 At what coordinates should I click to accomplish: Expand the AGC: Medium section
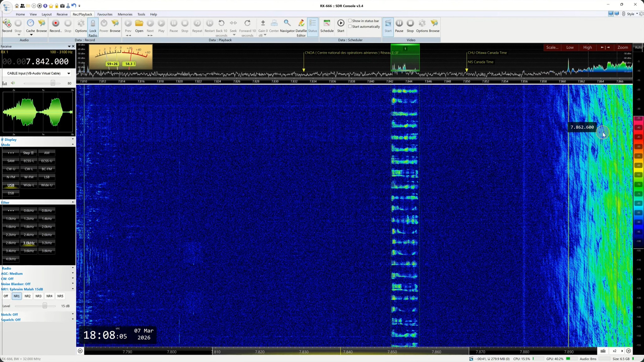tap(73, 273)
